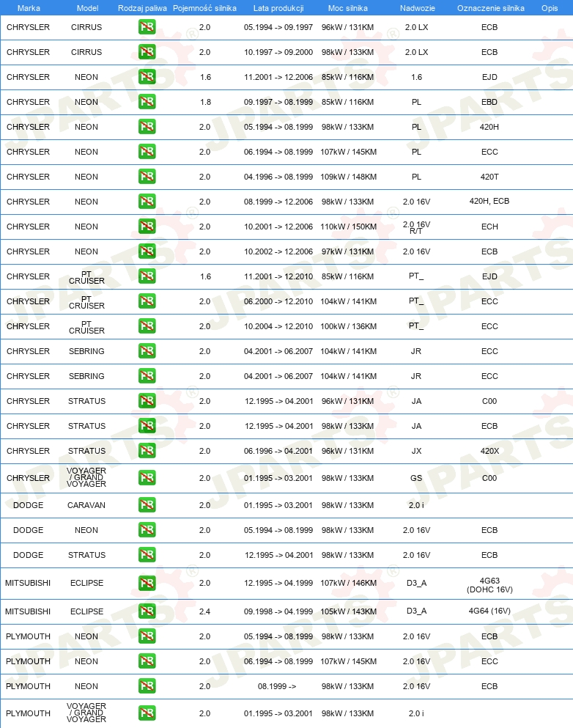
Task: Click fuel icon in Chrysler Neon 1.6 EJD row
Action: tap(147, 77)
